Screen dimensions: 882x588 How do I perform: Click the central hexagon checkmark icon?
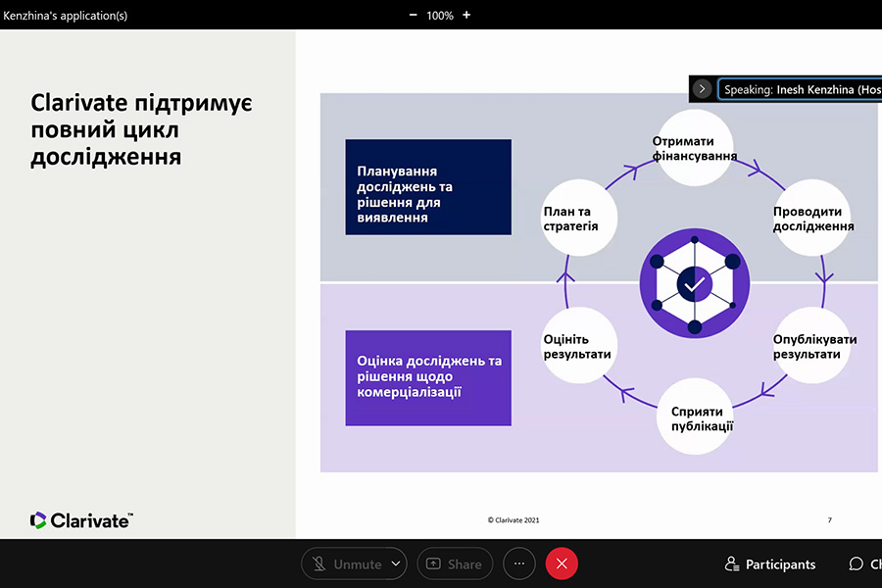pos(694,284)
